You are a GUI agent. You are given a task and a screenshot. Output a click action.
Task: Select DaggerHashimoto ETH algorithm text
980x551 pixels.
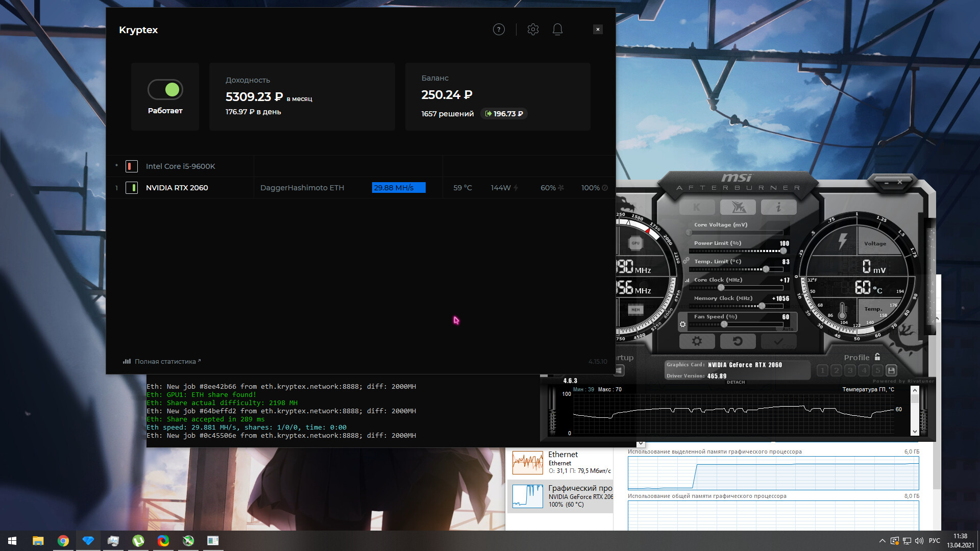point(302,188)
